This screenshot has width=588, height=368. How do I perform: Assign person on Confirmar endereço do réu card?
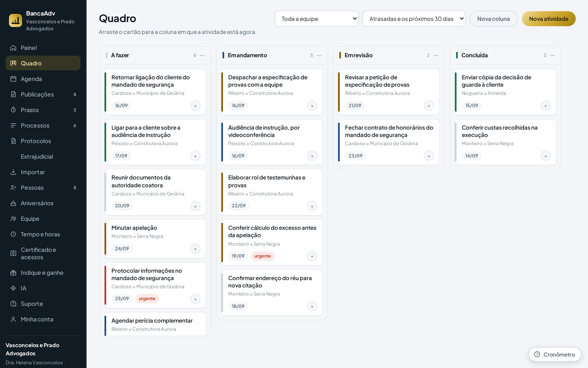(312, 306)
